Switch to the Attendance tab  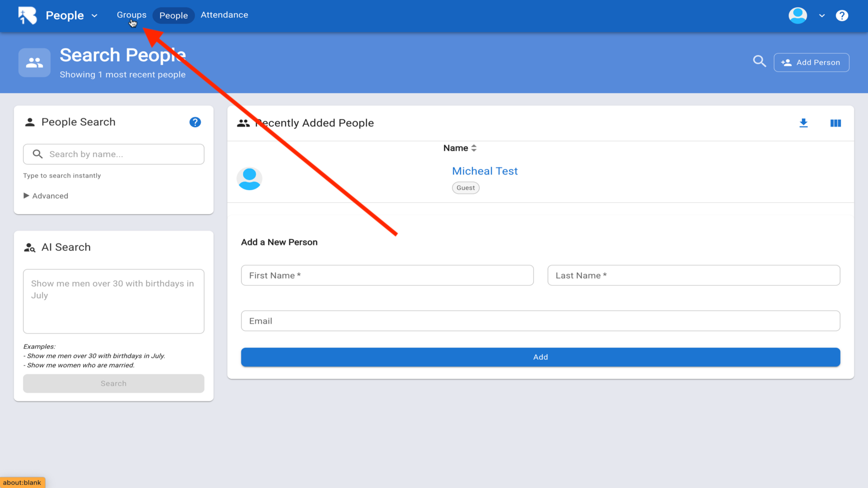(224, 15)
